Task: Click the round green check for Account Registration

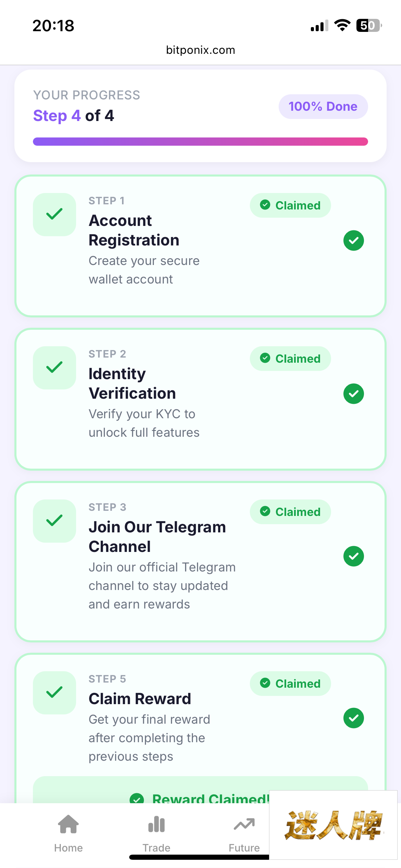Action: pos(353,241)
